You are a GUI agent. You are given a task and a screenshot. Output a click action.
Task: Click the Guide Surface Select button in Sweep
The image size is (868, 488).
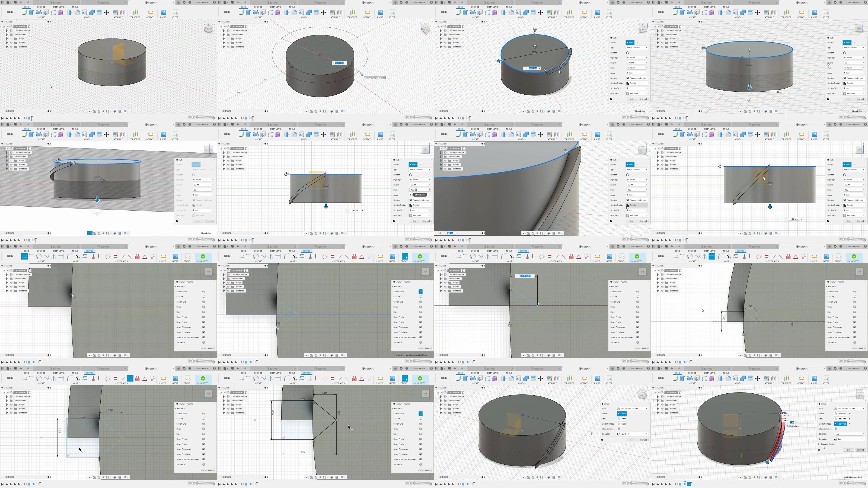click(622, 424)
